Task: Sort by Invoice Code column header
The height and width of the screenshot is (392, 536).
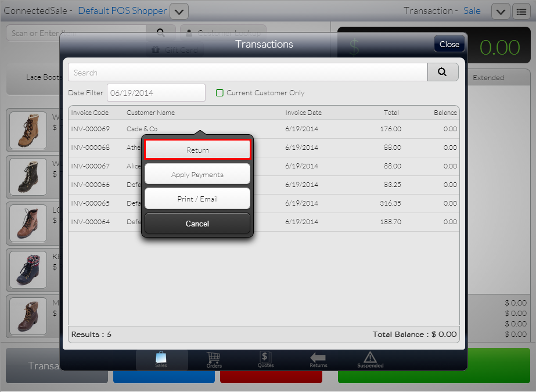Action: coord(89,113)
